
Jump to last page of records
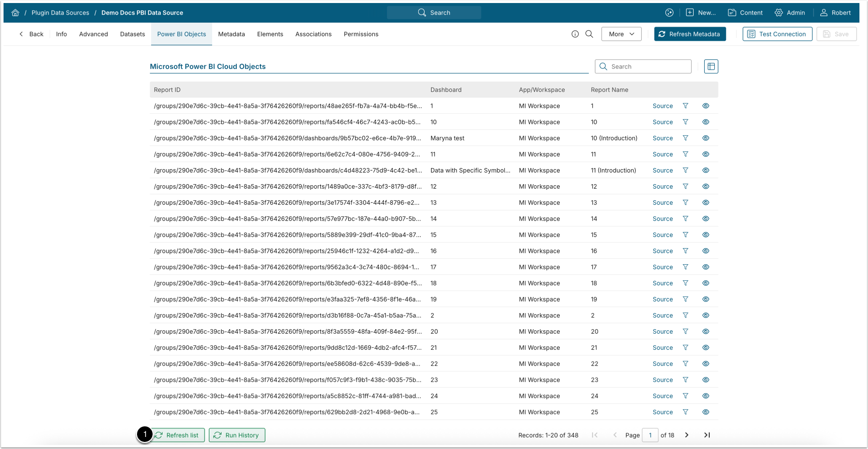point(707,435)
